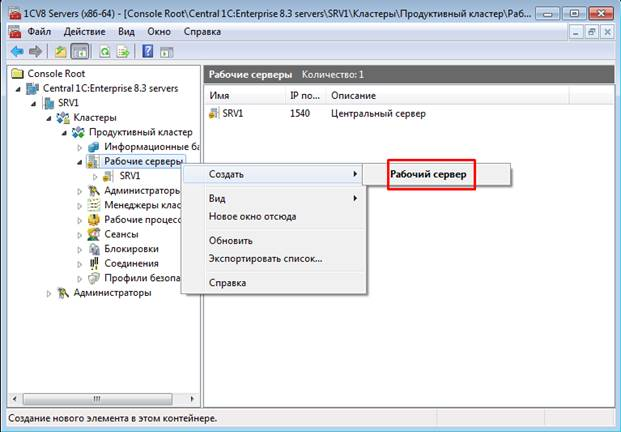The width and height of the screenshot is (621, 432).
Task: Select the Сеансы node in the tree
Action: click(x=121, y=234)
